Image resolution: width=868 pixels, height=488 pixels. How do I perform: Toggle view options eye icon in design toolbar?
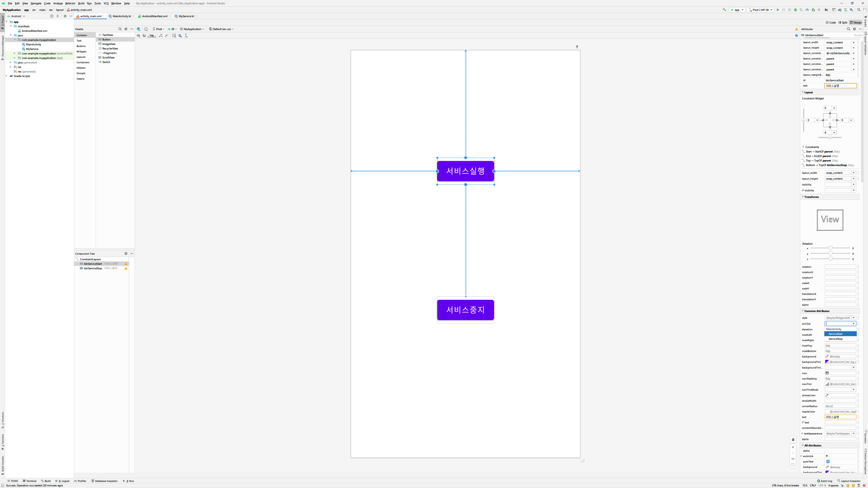tap(138, 35)
